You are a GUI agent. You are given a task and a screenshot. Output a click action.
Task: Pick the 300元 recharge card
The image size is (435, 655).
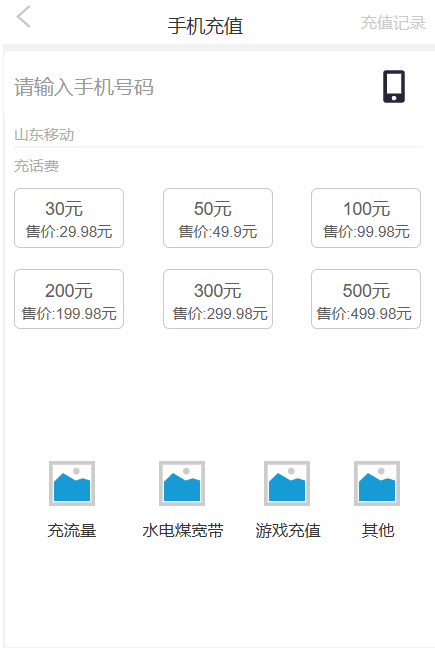coord(218,299)
